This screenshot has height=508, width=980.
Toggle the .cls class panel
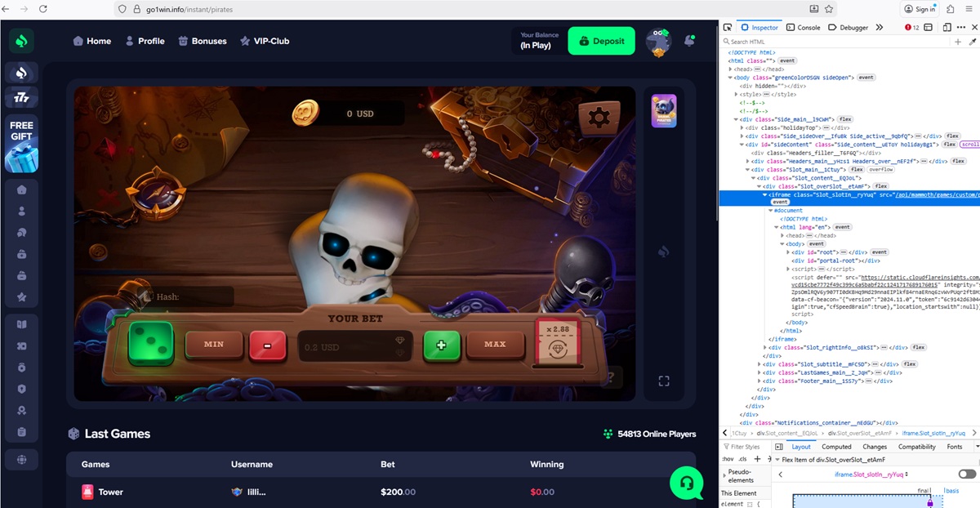pyautogui.click(x=743, y=459)
